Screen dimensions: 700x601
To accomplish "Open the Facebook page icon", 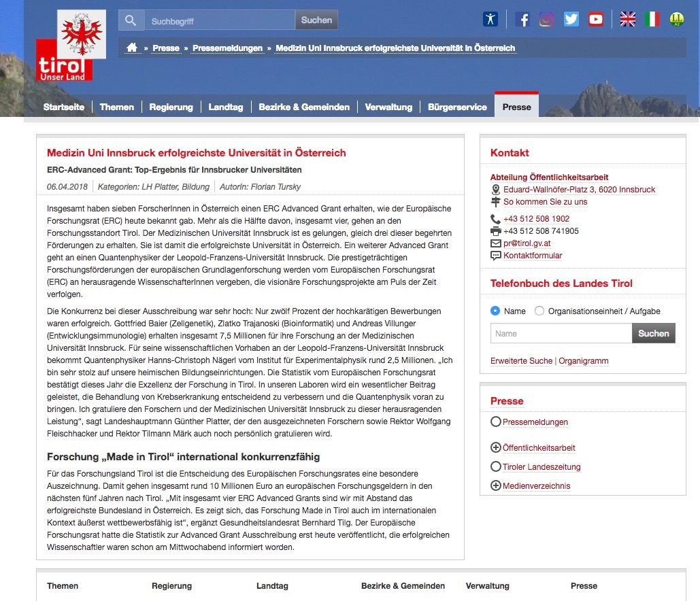I will pos(522,19).
